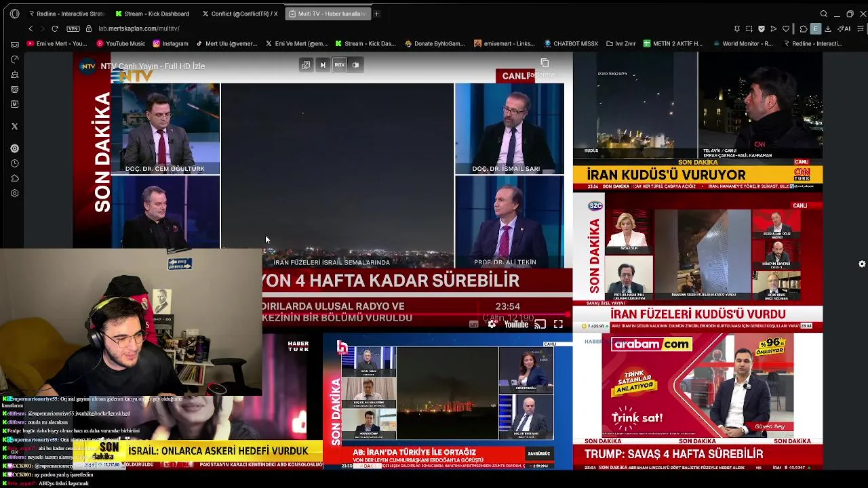Go forward to the next page

(42, 28)
